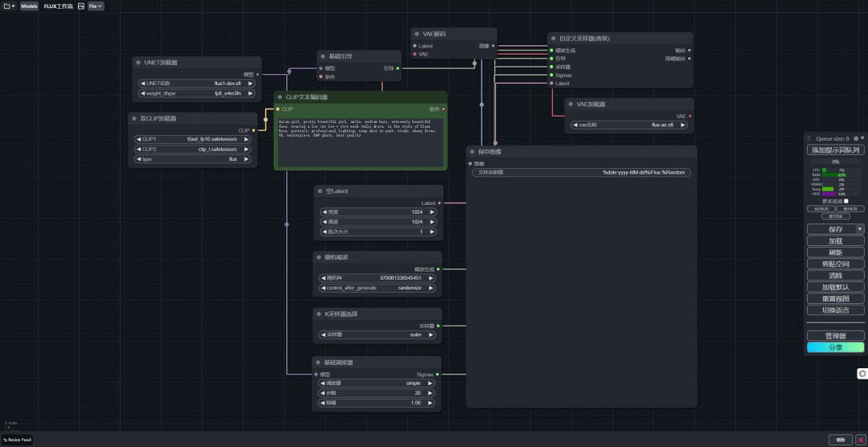
Task: Change the weight_dtype combo value
Action: pos(197,93)
